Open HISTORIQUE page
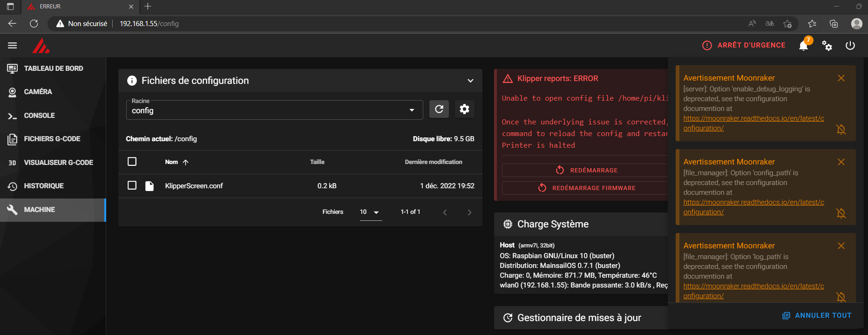 [53, 186]
